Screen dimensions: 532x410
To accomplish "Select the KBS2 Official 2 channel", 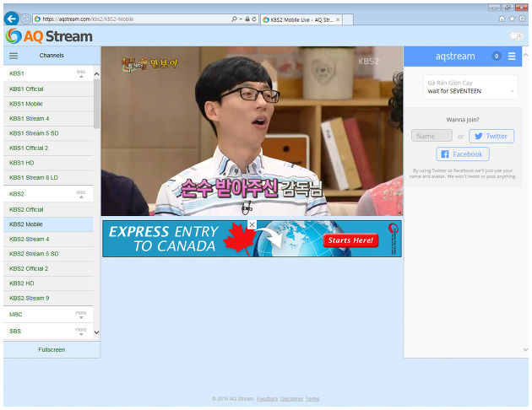I will point(48,269).
